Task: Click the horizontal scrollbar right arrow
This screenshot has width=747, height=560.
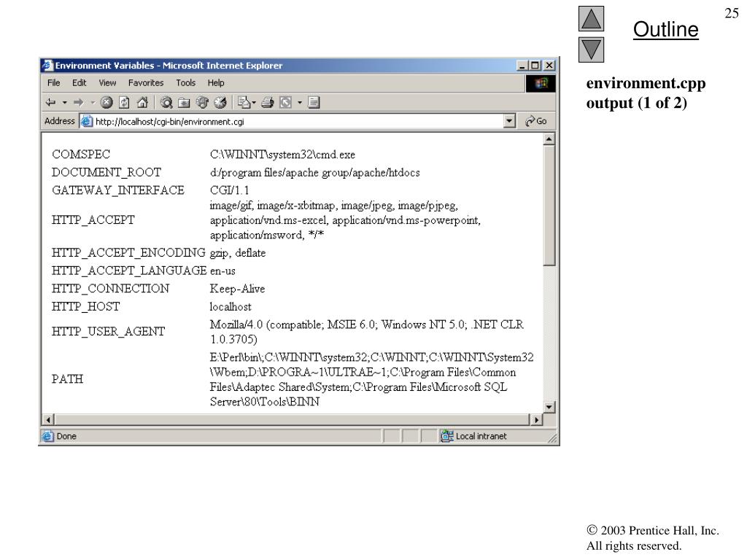Action: [536, 419]
